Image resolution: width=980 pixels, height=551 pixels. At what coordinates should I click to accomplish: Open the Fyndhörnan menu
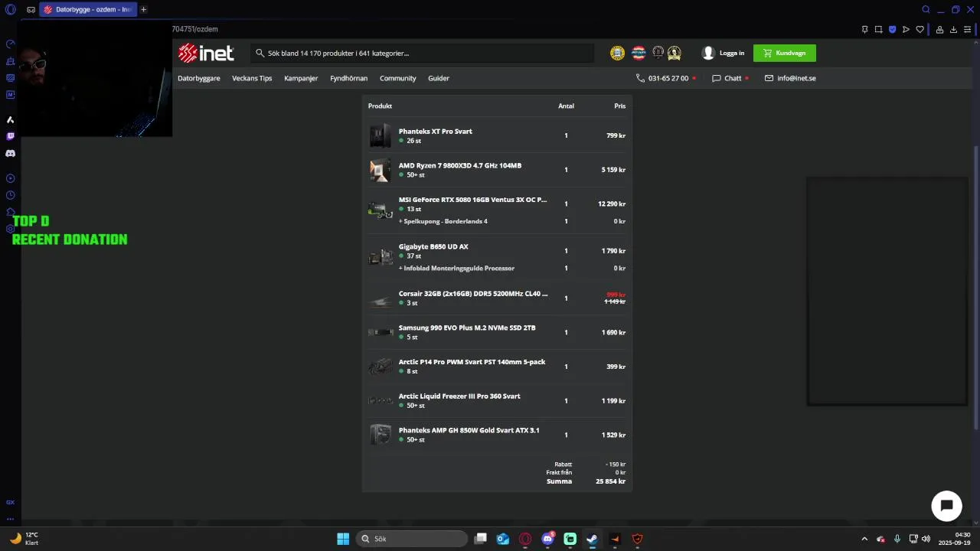348,78
